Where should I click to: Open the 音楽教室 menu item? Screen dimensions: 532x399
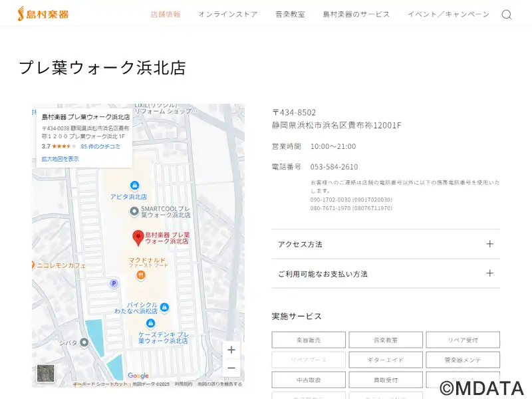[290, 14]
